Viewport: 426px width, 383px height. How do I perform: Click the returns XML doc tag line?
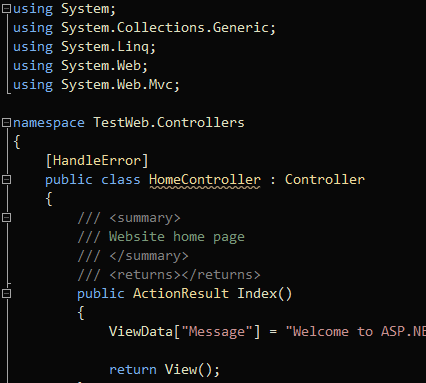coord(169,275)
